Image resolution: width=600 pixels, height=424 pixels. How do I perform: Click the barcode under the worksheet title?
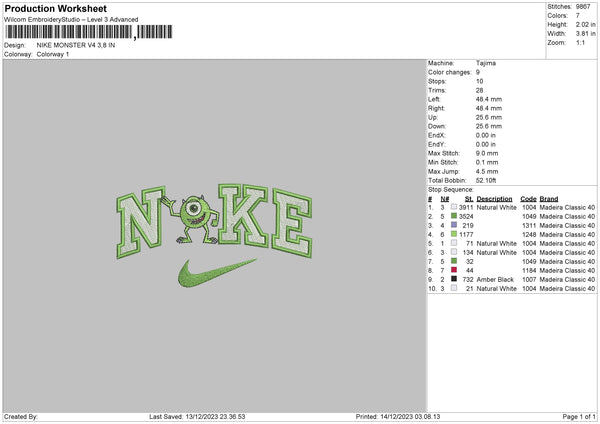(x=88, y=32)
